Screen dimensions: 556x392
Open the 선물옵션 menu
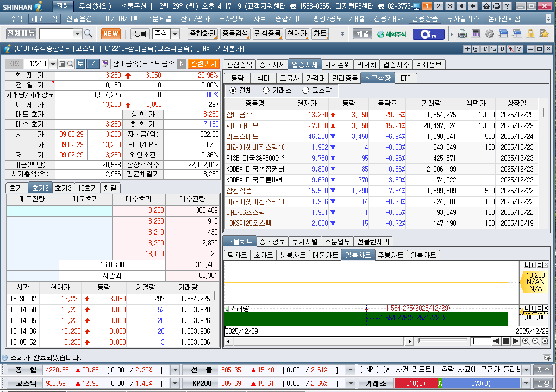[79, 18]
